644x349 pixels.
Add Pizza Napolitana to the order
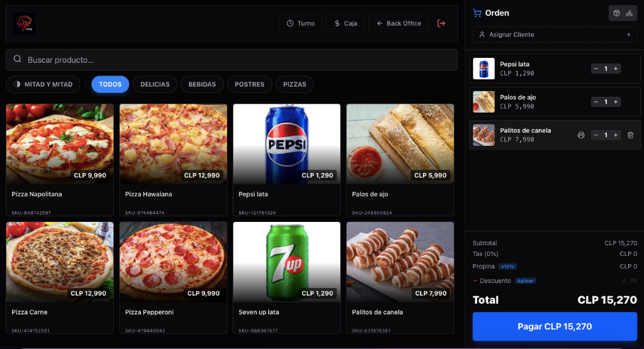60,160
